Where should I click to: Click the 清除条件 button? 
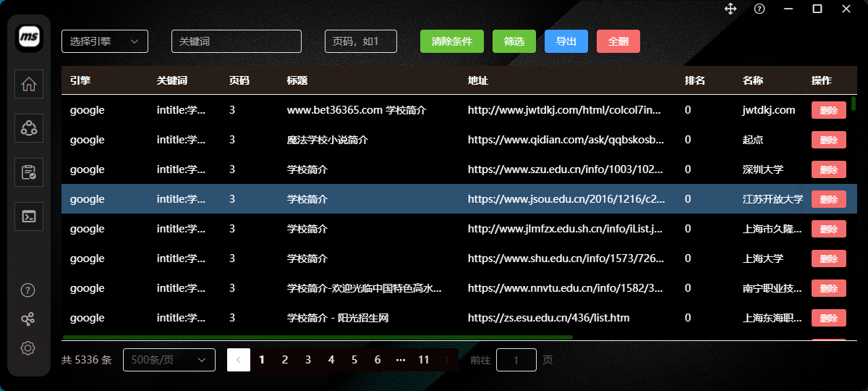click(x=451, y=41)
